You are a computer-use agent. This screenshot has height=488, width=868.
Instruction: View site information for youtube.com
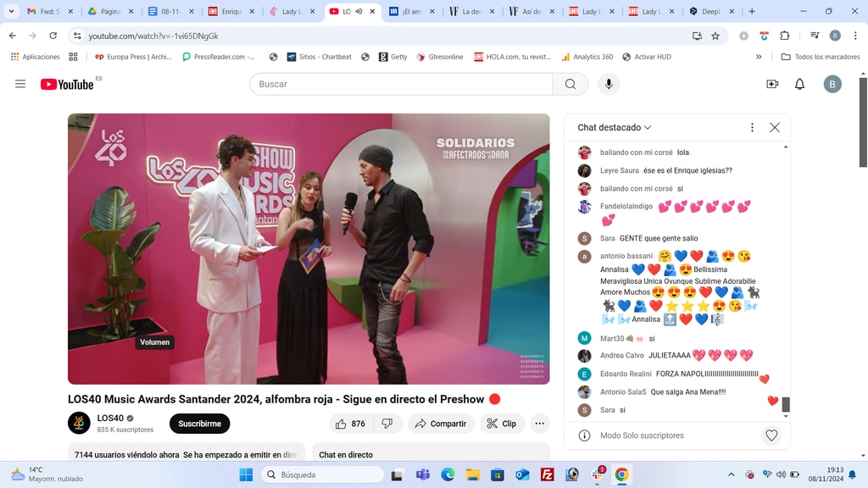(x=77, y=36)
